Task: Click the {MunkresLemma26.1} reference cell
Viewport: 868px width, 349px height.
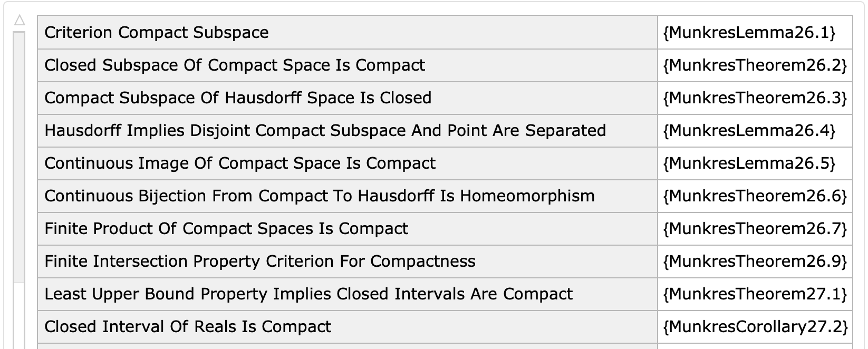Action: point(749,33)
